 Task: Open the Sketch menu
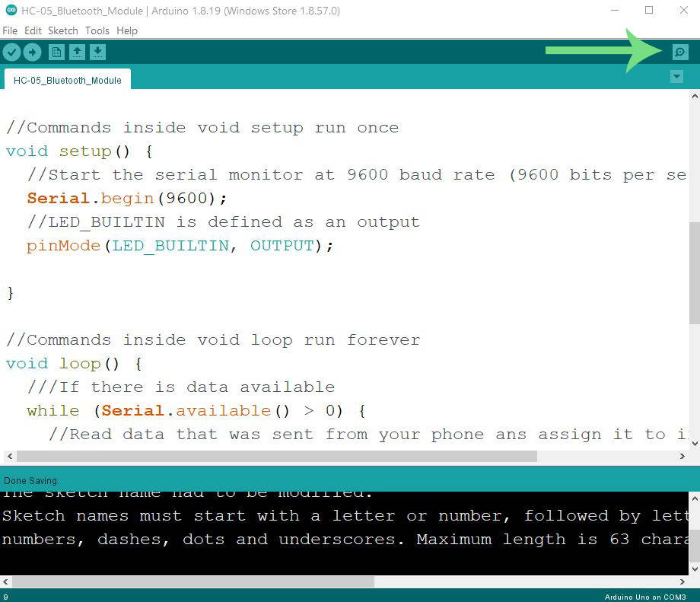click(63, 30)
